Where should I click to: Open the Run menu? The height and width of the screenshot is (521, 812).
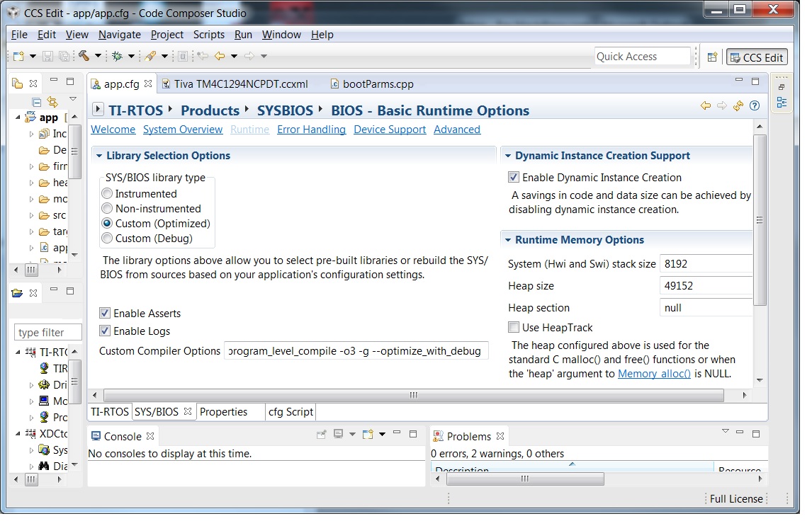click(243, 35)
